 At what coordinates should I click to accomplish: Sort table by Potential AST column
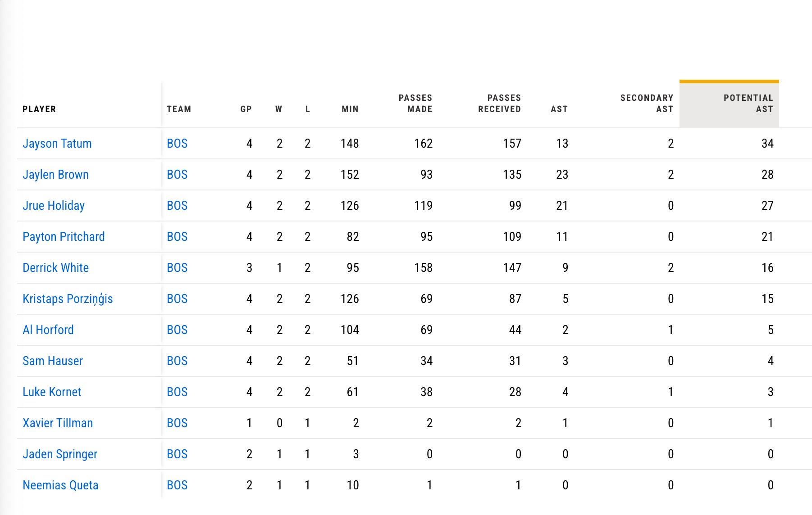[748, 104]
